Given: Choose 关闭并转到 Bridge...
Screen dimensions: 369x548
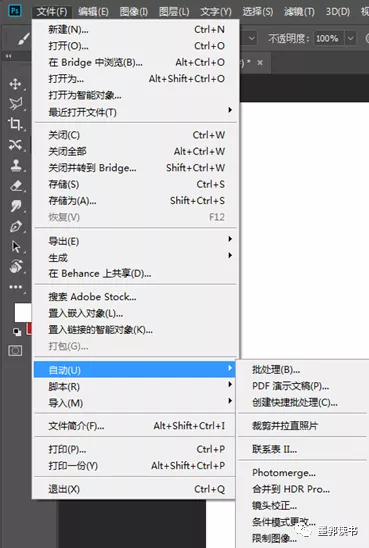Looking at the screenshot, I should tap(136, 168).
